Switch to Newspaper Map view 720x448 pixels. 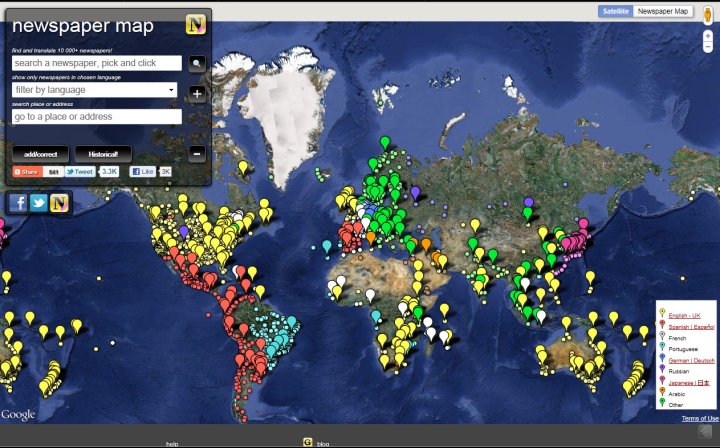click(x=663, y=11)
